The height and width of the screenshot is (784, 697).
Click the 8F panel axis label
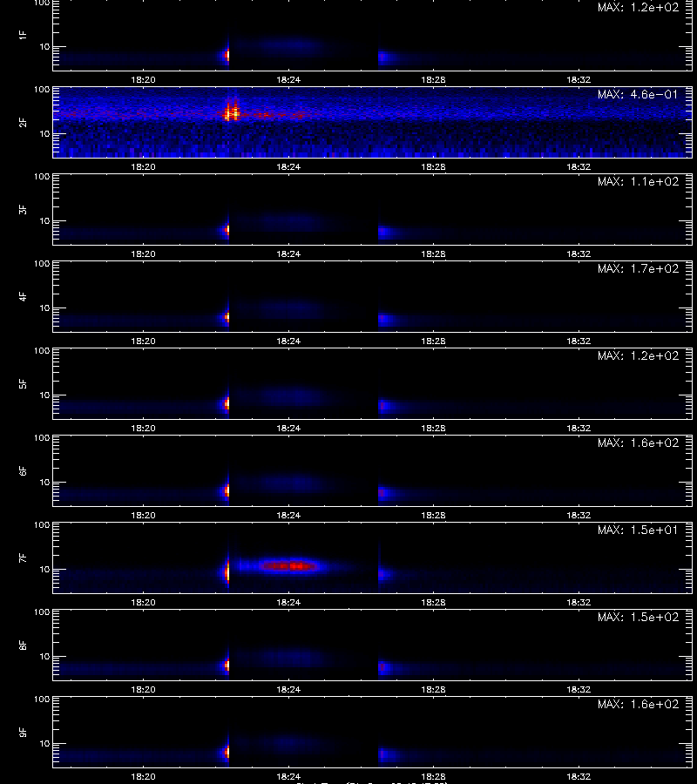point(23,645)
